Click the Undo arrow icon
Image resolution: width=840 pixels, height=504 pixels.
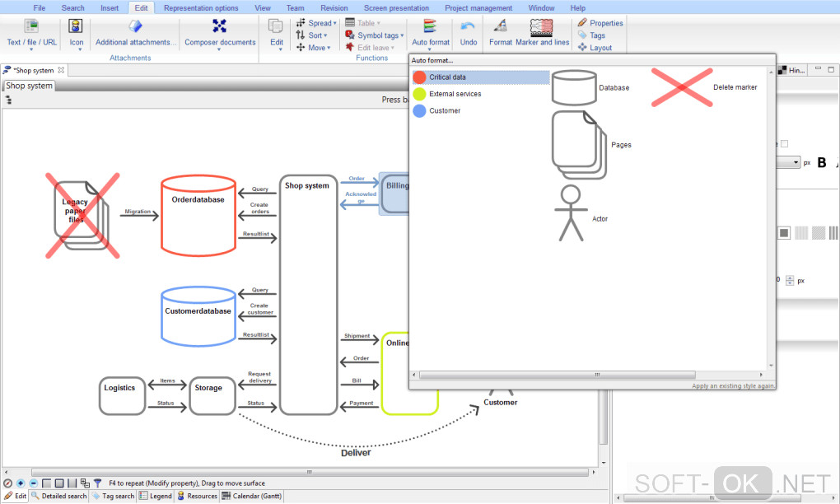tap(469, 26)
